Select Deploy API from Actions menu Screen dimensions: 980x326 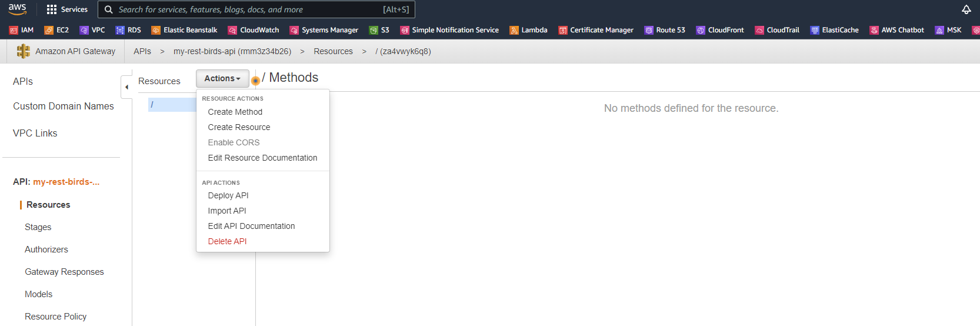[x=228, y=195]
